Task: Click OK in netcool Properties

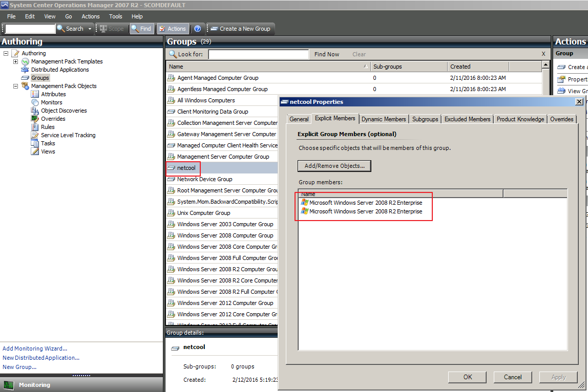Action: pos(467,377)
